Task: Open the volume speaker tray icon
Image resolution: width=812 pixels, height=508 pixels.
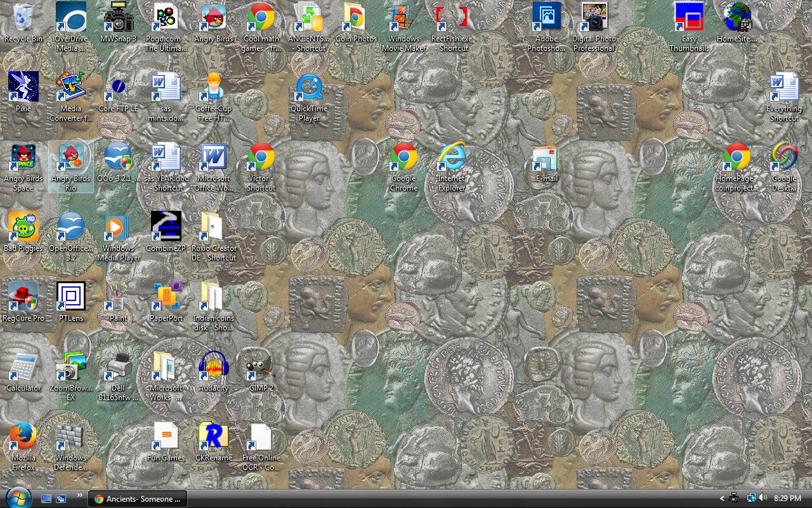Action: 763,498
